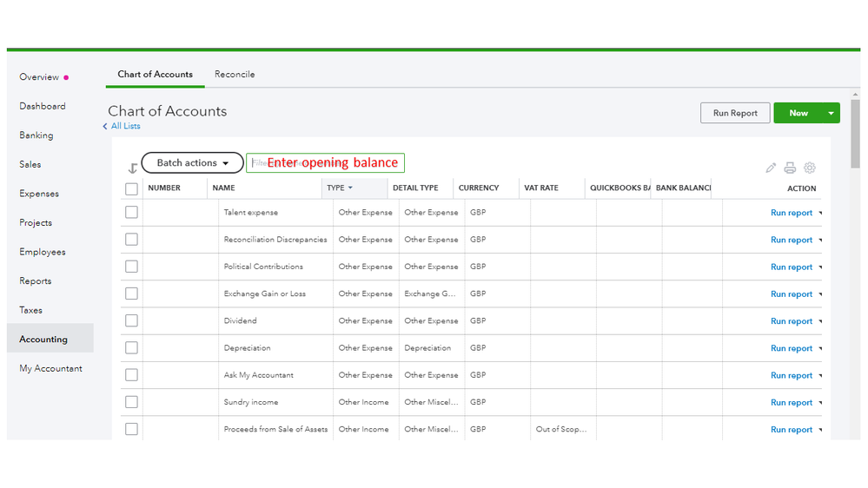Click the Exchange G… detail type cell
The image size is (868, 488).
(x=430, y=293)
